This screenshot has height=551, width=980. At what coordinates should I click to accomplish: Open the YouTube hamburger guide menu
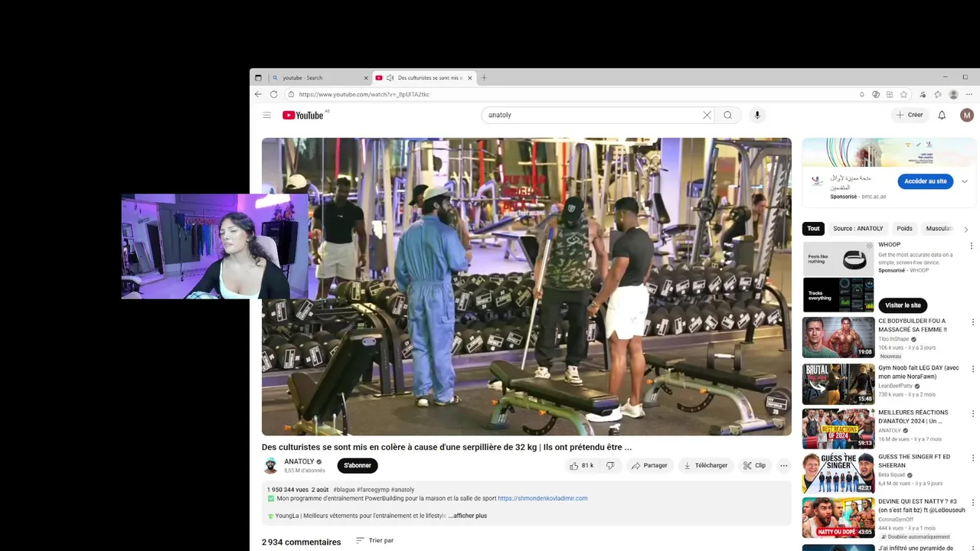coord(266,115)
